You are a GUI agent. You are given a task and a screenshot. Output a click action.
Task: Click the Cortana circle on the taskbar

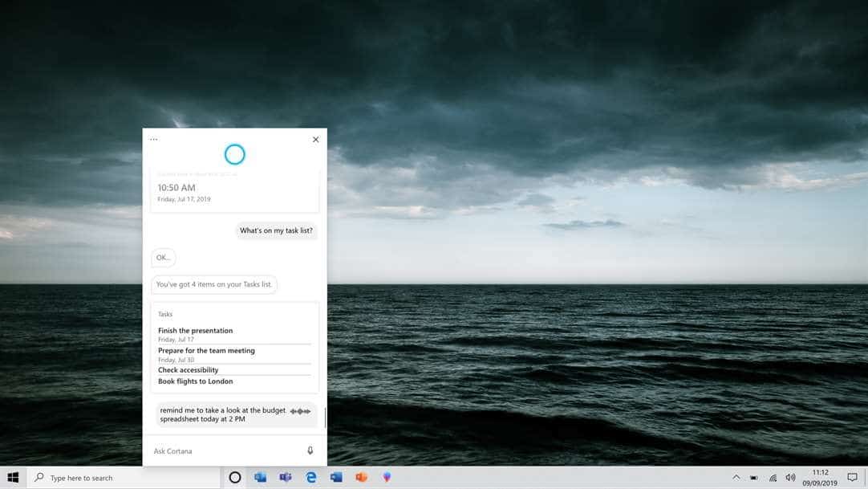click(x=235, y=478)
